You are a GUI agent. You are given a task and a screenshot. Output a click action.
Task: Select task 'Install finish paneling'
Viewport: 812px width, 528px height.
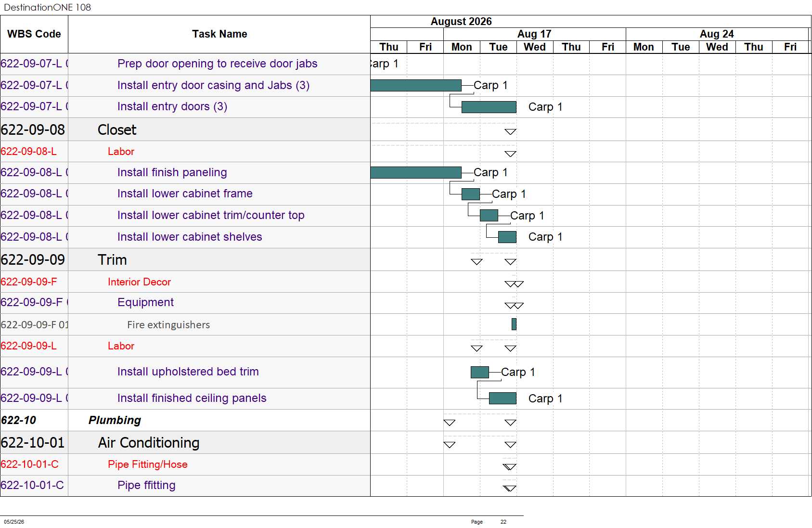[172, 172]
